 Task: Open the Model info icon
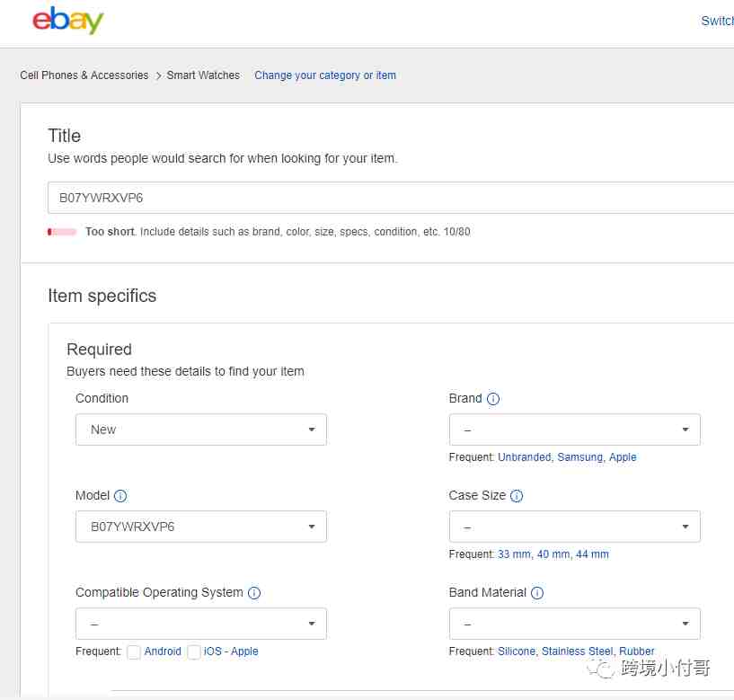(120, 496)
